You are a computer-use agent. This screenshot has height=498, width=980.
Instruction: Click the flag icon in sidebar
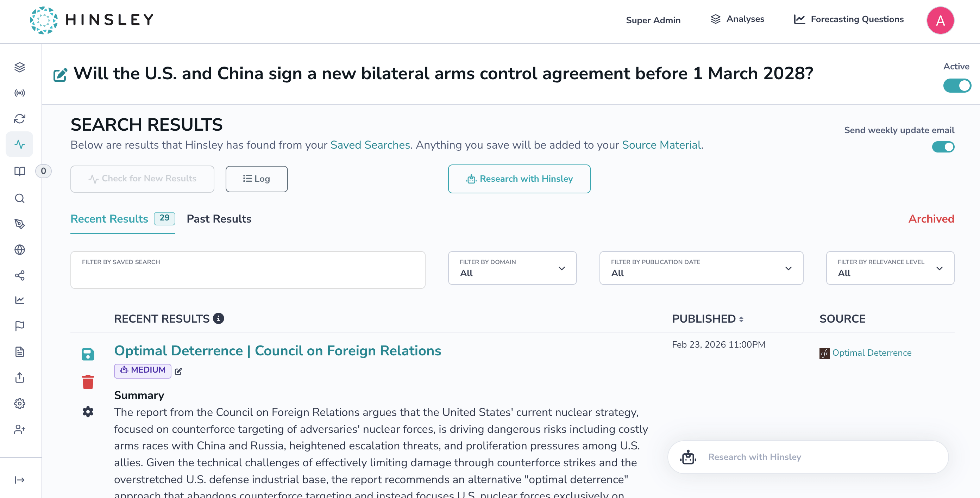20,326
